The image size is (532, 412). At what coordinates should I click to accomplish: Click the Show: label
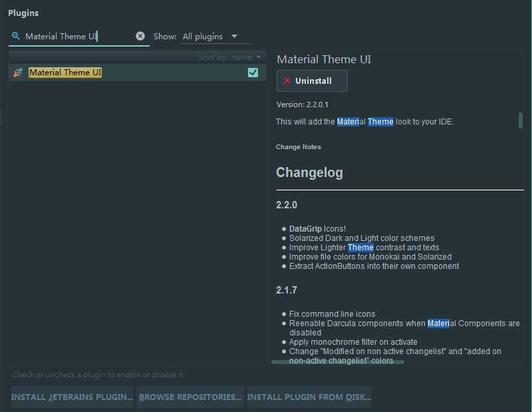click(x=165, y=37)
